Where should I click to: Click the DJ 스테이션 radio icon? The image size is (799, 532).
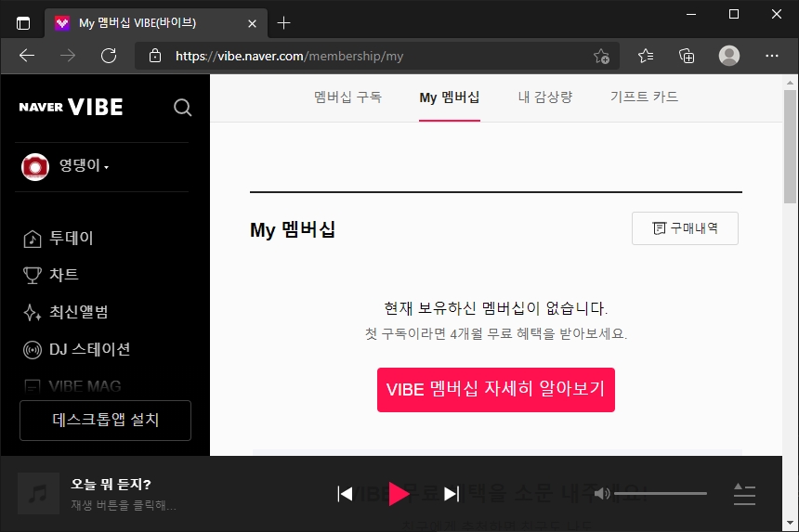pos(33,350)
